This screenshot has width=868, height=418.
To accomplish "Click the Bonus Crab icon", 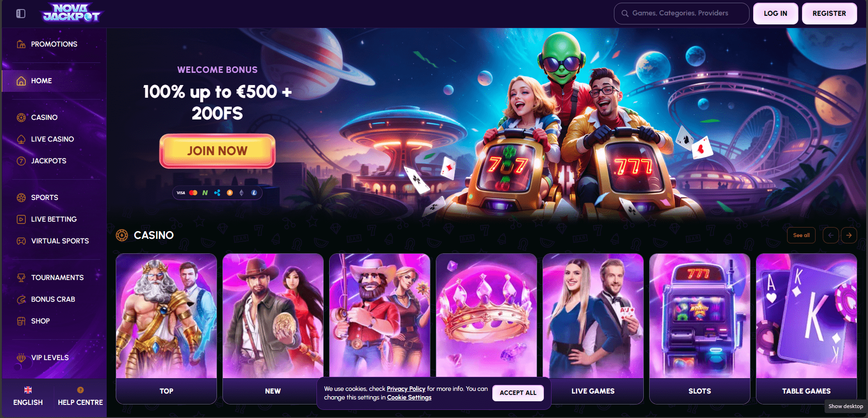I will (x=21, y=299).
